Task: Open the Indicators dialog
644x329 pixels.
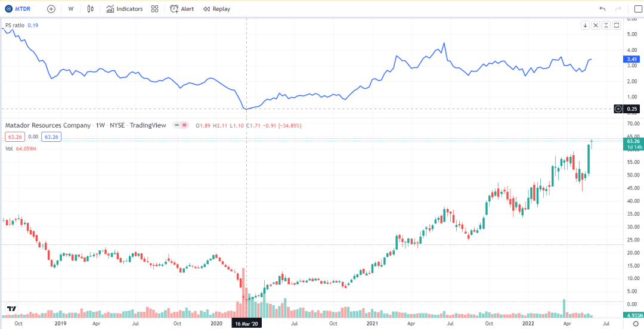Action: (125, 8)
